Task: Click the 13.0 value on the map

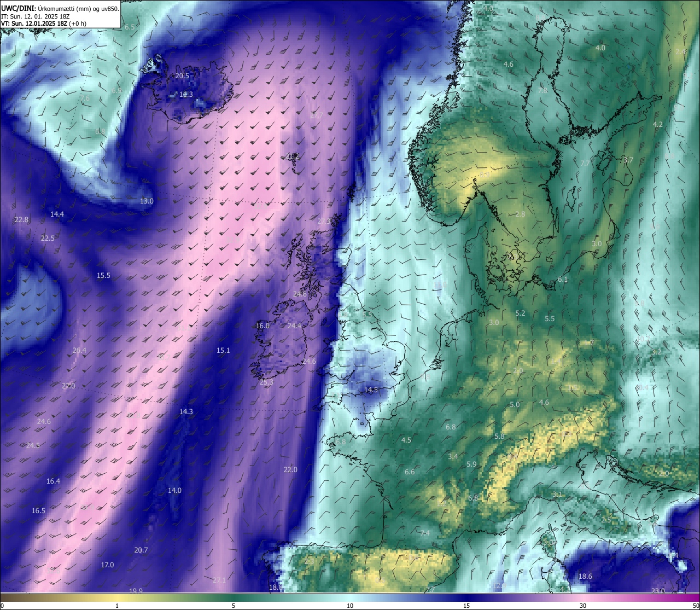Action: coord(147,201)
